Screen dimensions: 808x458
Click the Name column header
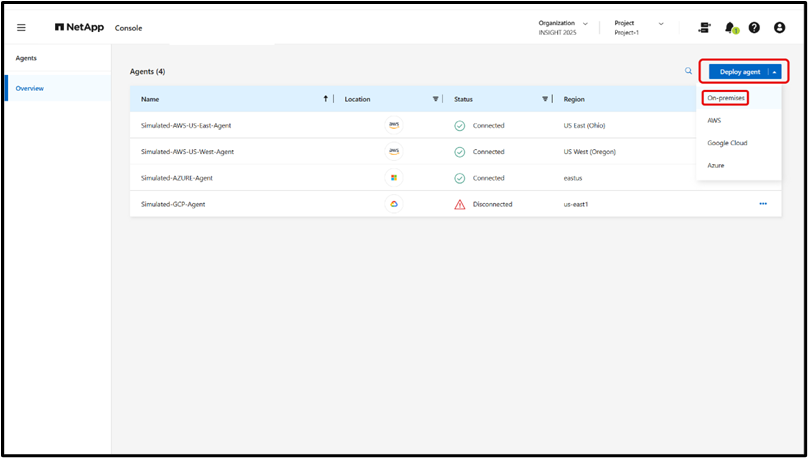[150, 99]
